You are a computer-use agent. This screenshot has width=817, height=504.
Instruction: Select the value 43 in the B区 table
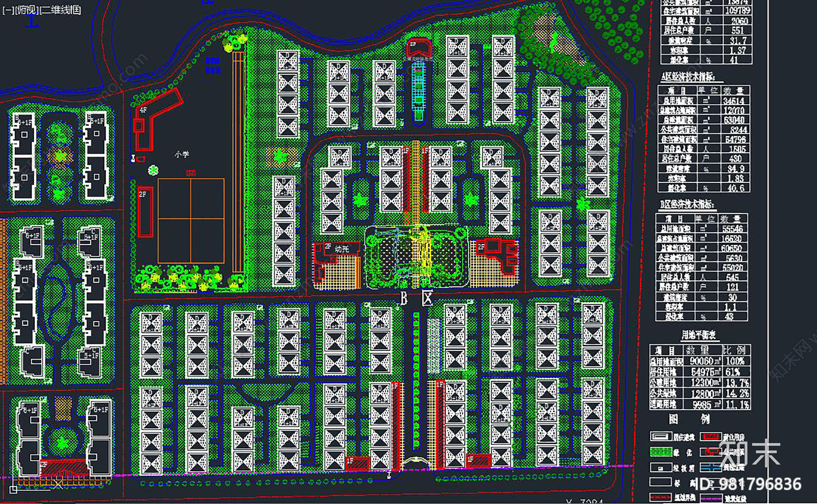pyautogui.click(x=729, y=316)
